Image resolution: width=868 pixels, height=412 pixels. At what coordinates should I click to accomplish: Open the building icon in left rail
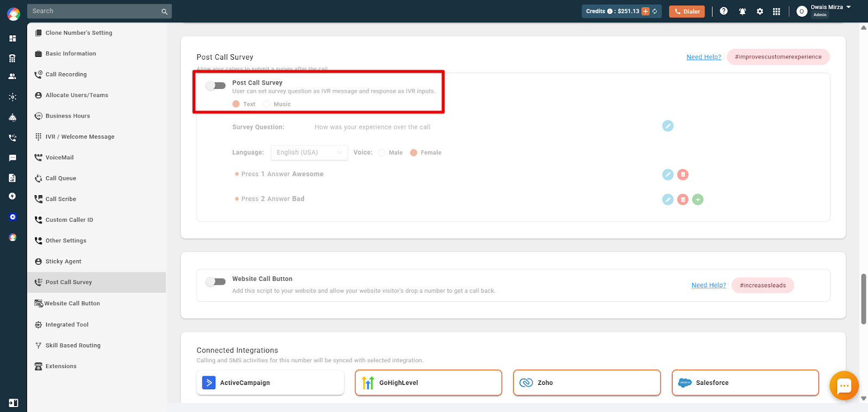click(x=12, y=59)
